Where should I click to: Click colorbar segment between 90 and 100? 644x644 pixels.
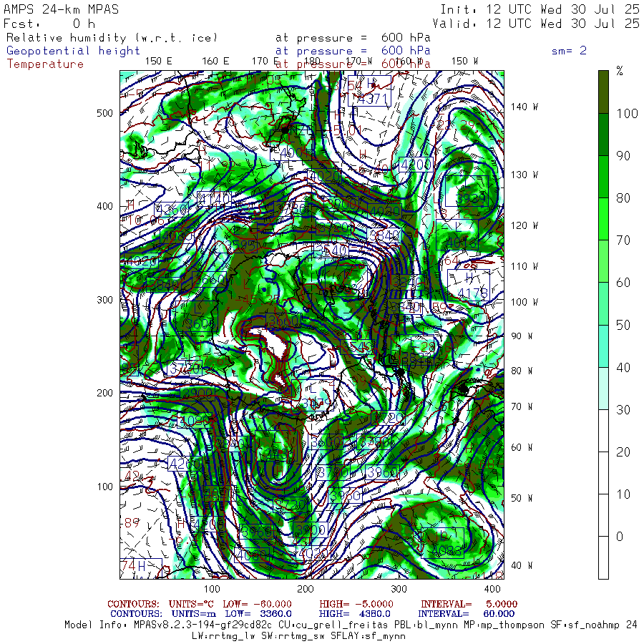[603, 135]
